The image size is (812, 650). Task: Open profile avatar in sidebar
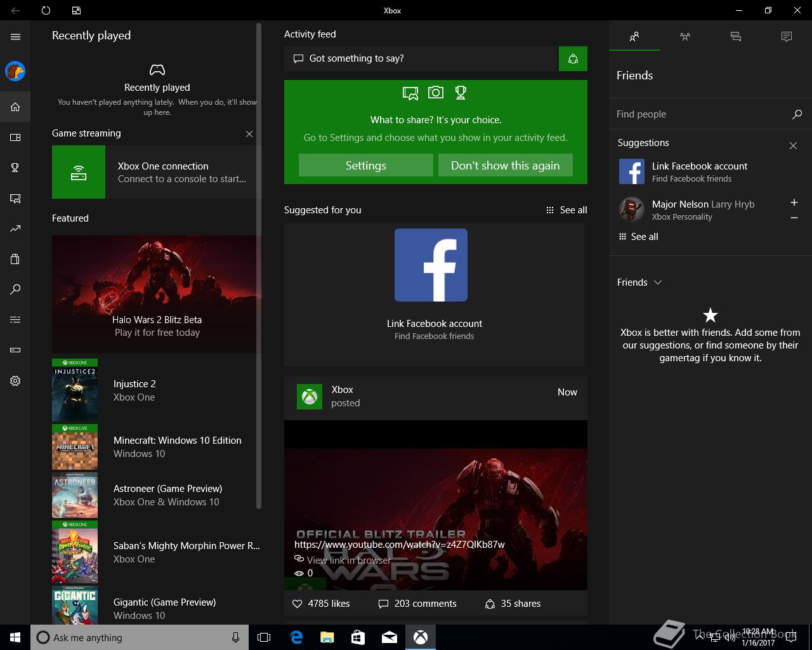(15, 71)
